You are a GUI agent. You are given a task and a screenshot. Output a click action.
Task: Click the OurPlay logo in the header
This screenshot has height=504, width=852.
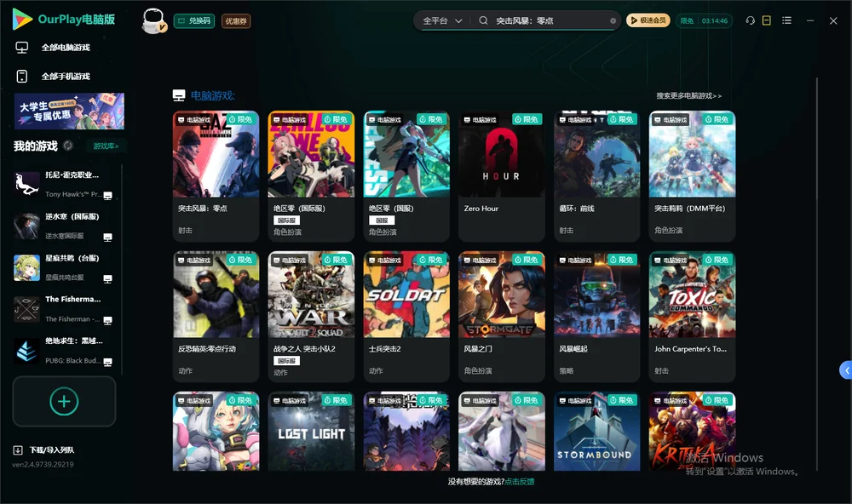[64, 20]
